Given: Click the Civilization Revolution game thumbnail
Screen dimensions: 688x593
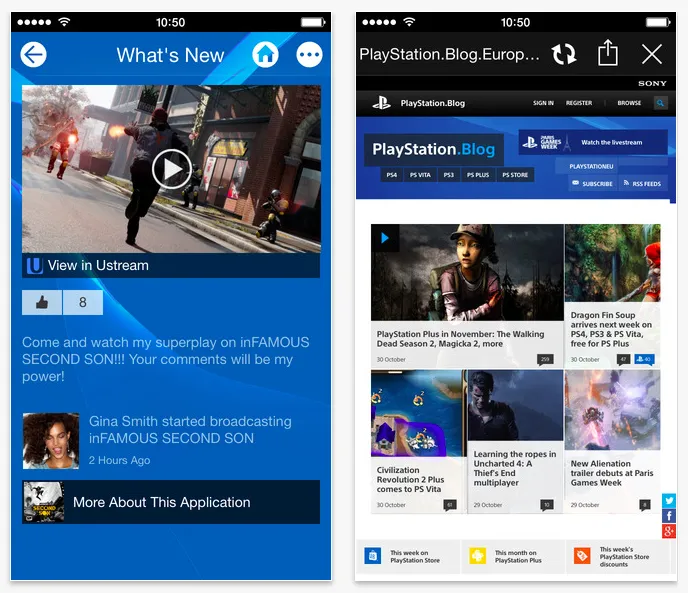Looking at the screenshot, I should [419, 413].
